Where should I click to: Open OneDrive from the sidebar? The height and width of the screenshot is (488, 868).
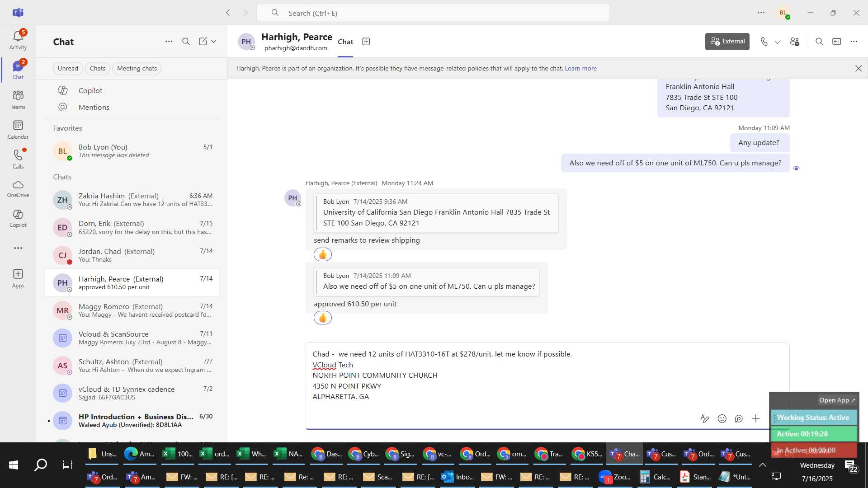(18, 189)
